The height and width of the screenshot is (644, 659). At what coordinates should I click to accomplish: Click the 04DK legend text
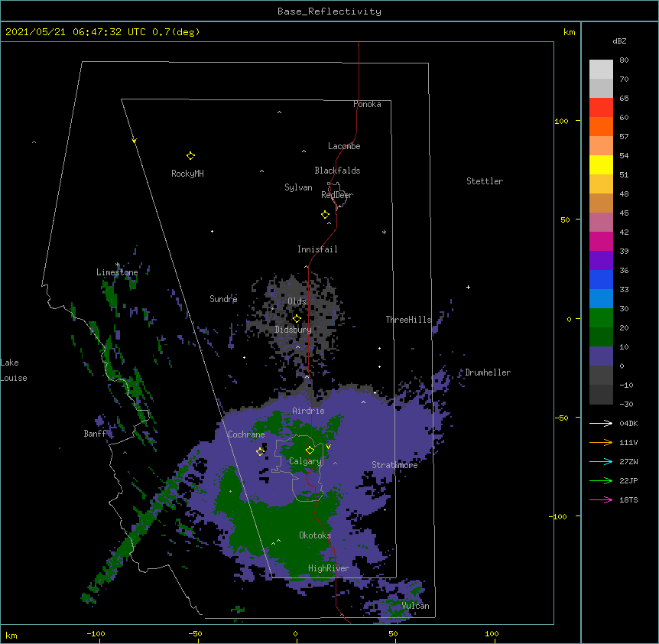click(x=628, y=423)
